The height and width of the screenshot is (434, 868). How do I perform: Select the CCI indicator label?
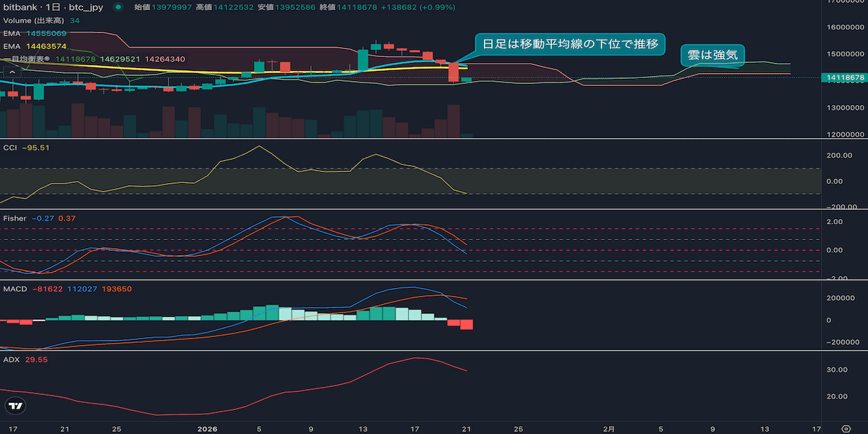[x=11, y=148]
